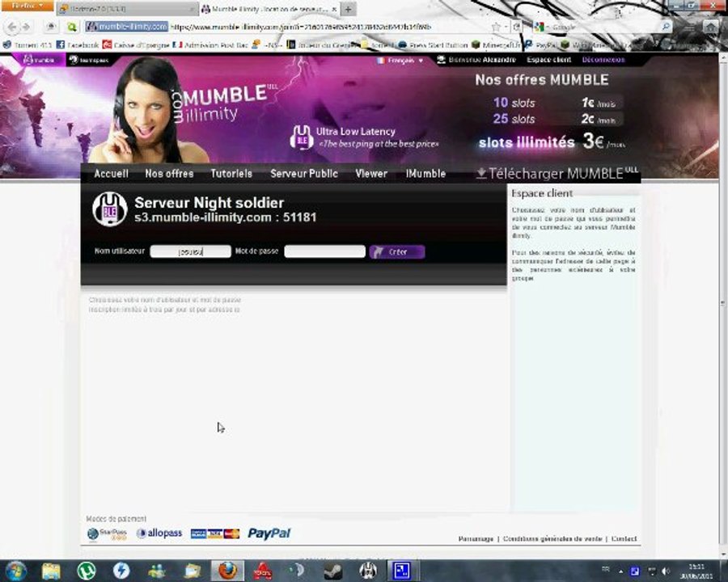This screenshot has height=582, width=728.
Task: Open the blue square app taskbar icon
Action: (x=401, y=571)
